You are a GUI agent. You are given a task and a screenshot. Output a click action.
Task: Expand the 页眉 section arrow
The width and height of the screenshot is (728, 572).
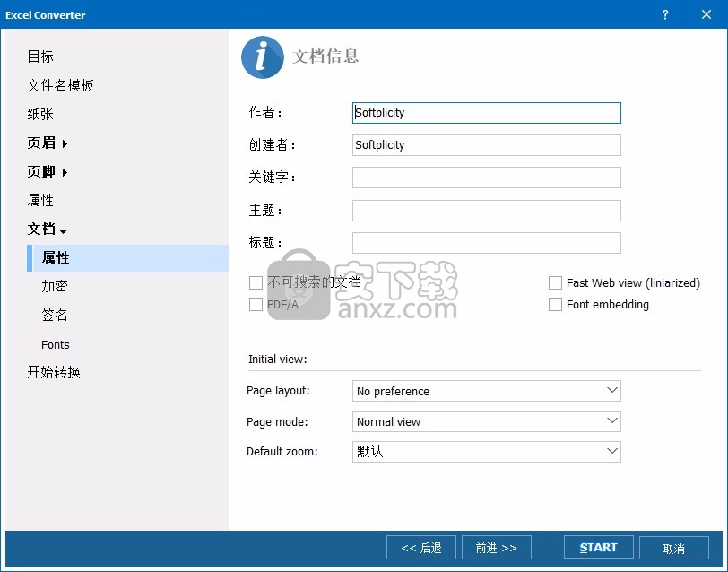65,143
